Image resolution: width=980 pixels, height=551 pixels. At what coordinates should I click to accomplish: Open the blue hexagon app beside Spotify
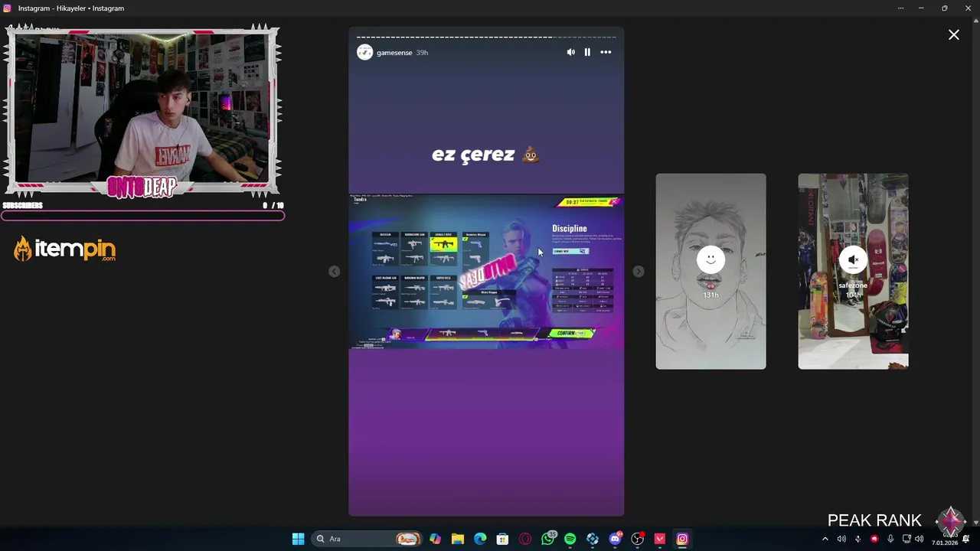(x=593, y=539)
